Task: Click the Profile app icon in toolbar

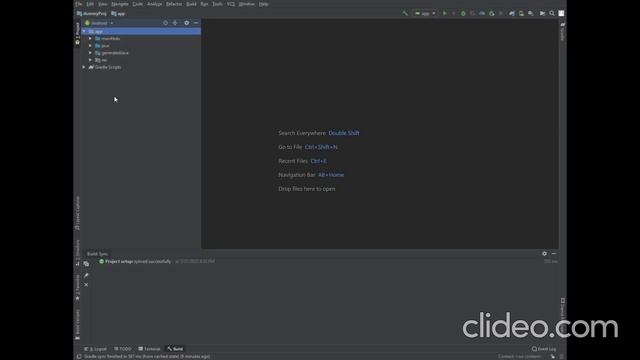Action: 482,13
